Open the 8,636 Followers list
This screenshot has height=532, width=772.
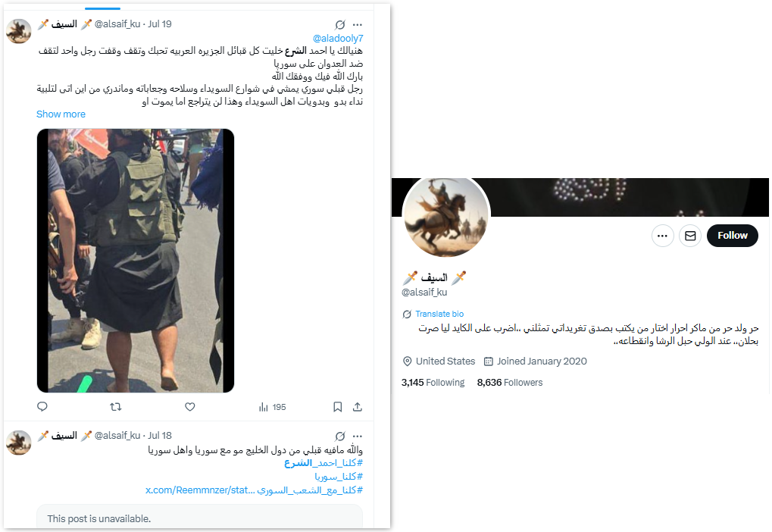coord(510,382)
